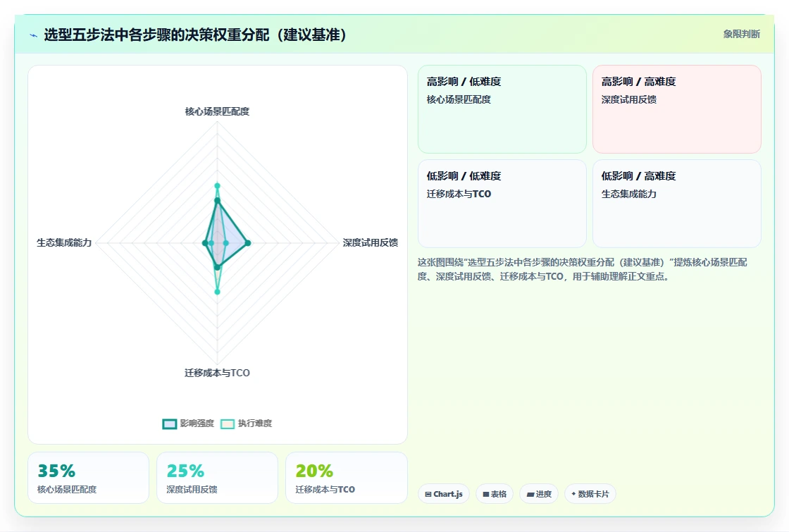
Task: Click the 25% 深度试用反馈 stat card
Action: coord(218,478)
